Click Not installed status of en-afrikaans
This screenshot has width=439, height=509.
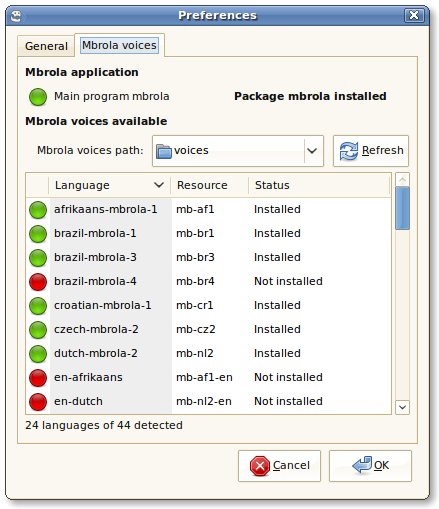point(288,377)
